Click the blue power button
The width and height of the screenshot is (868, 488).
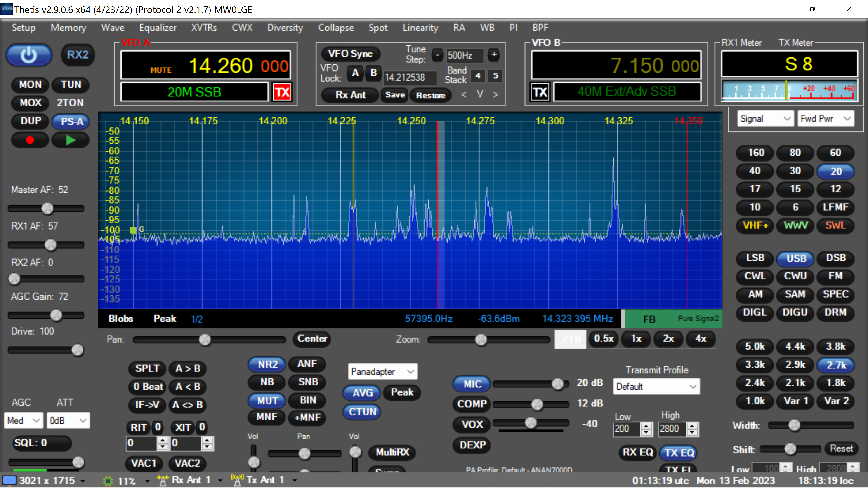29,54
